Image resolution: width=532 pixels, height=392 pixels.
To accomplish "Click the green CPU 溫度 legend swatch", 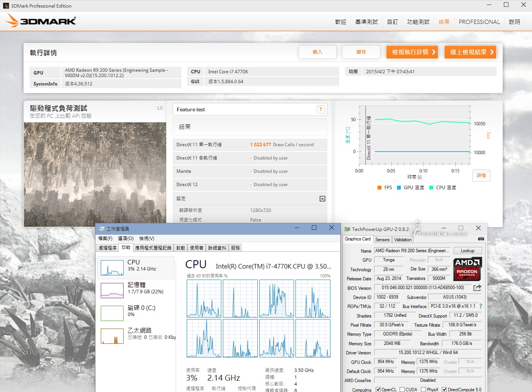I will click(431, 188).
